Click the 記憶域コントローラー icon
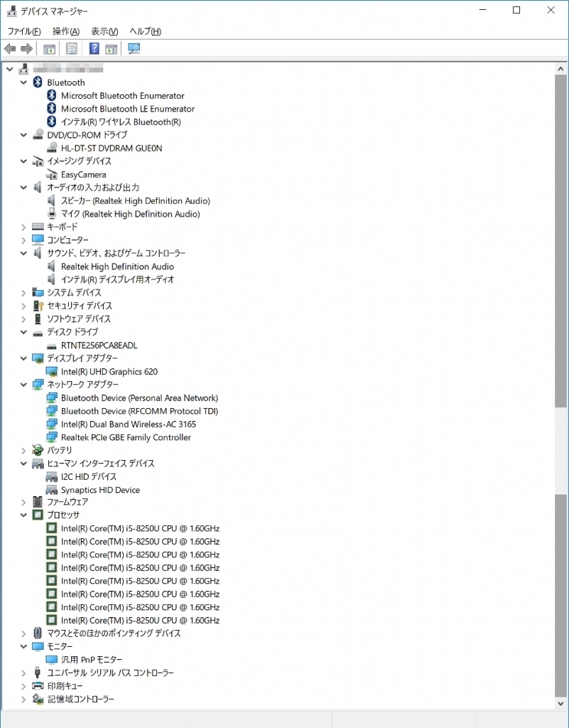The image size is (569, 728). click(38, 699)
